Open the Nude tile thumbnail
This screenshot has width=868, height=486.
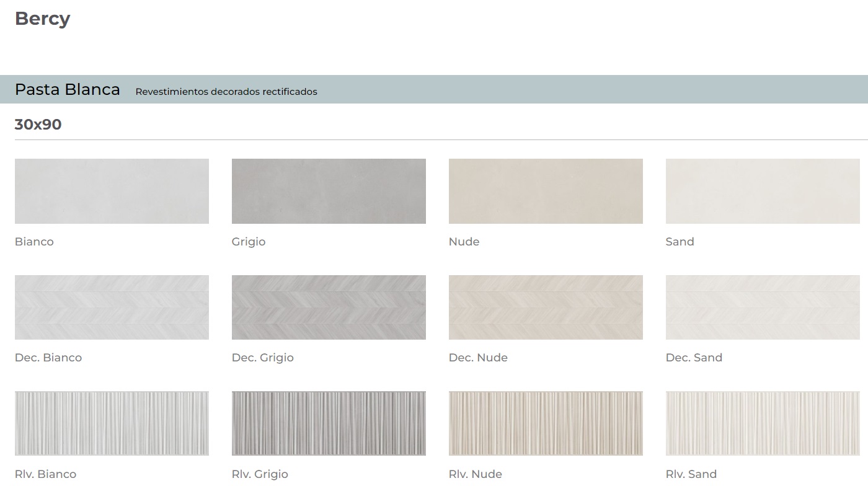click(x=546, y=191)
